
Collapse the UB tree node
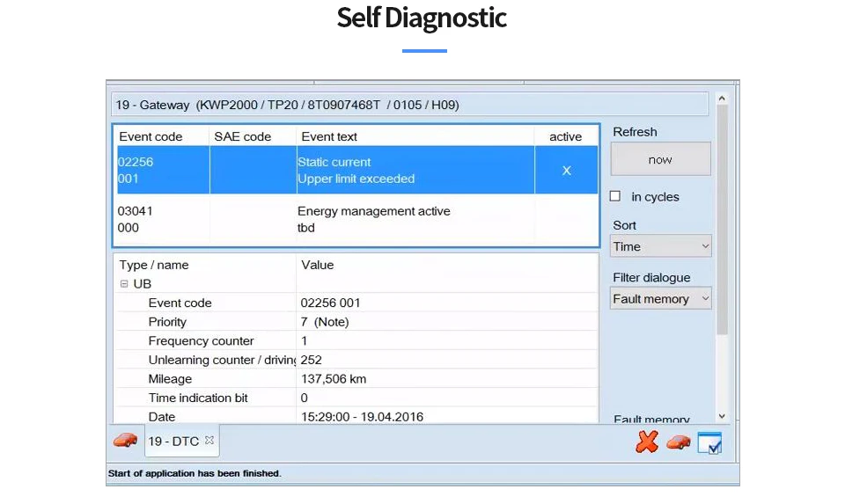point(124,284)
